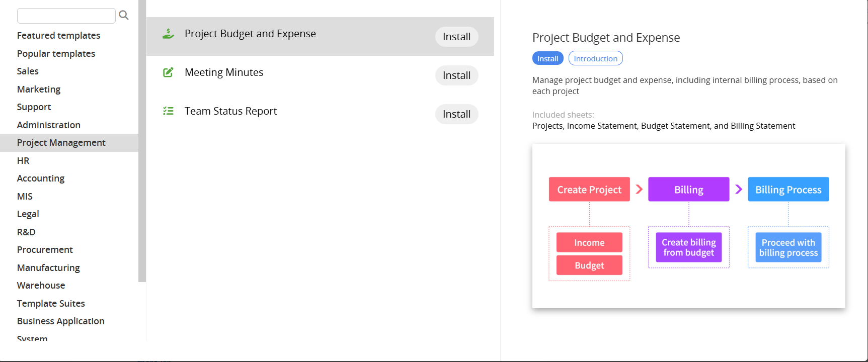Image resolution: width=868 pixels, height=362 pixels.
Task: Install the Team Status Report template
Action: pyautogui.click(x=456, y=114)
